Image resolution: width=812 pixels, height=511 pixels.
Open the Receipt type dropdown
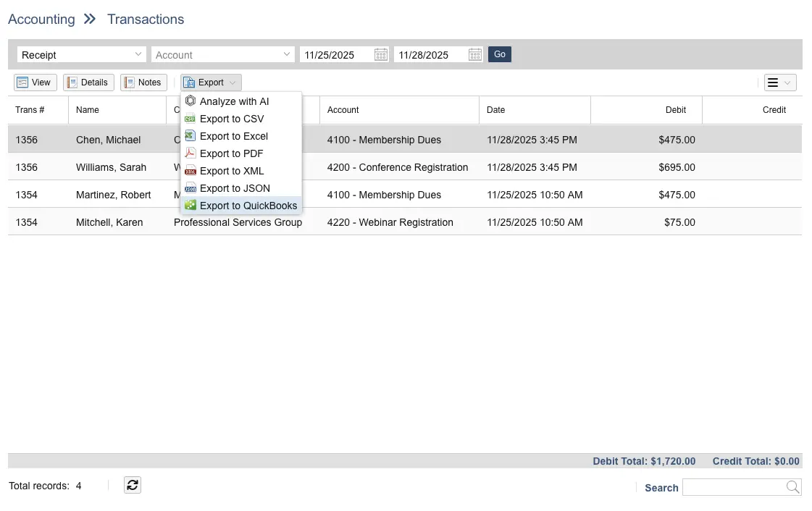81,54
